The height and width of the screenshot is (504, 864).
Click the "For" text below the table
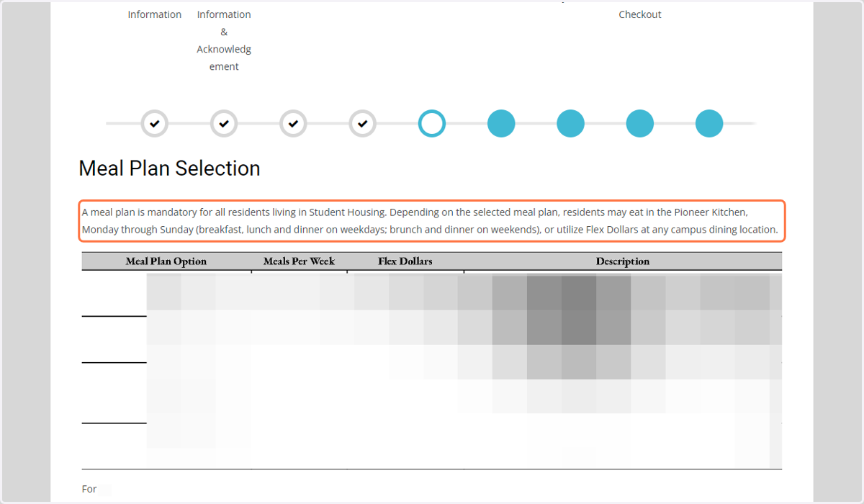tap(89, 489)
